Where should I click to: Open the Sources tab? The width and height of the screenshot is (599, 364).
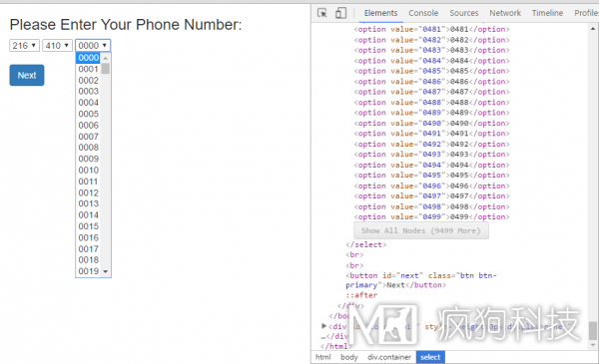[x=464, y=13]
